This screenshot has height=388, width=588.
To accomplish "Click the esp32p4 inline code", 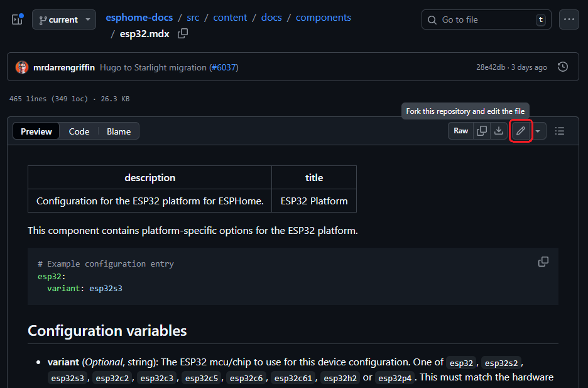I will (395, 378).
